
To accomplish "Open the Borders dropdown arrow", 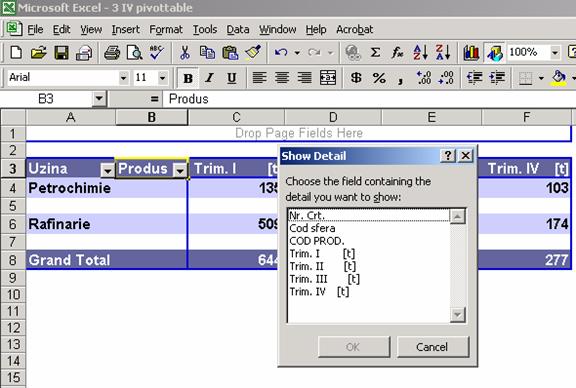I will coord(541,78).
